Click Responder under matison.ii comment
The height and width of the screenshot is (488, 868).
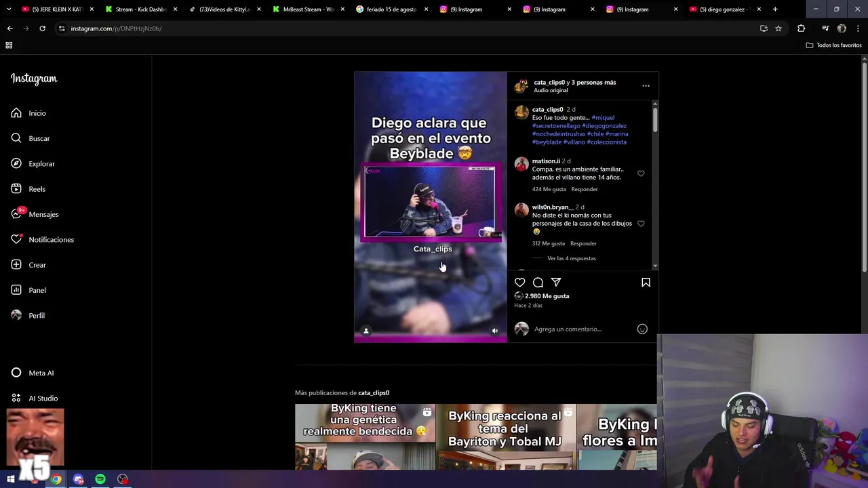tap(585, 189)
